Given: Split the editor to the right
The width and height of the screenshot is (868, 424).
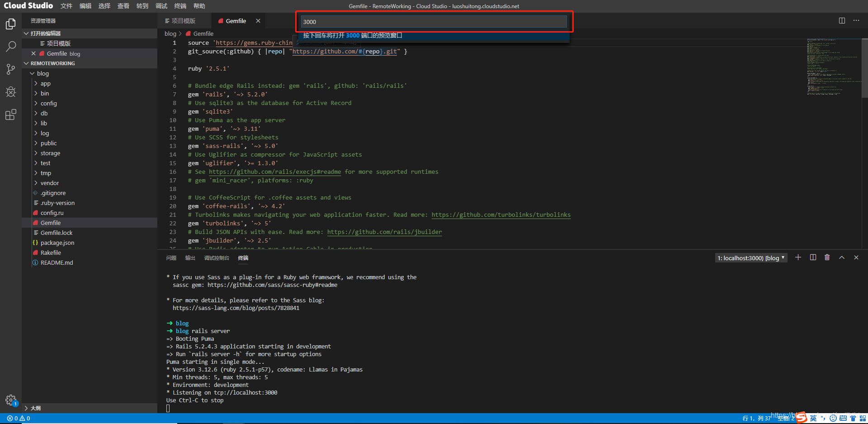Looking at the screenshot, I should [x=842, y=21].
